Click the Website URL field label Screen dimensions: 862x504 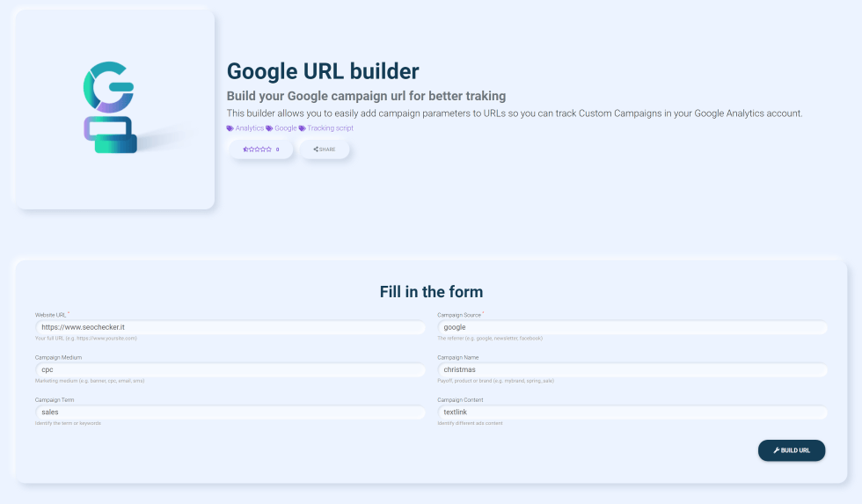coord(51,315)
